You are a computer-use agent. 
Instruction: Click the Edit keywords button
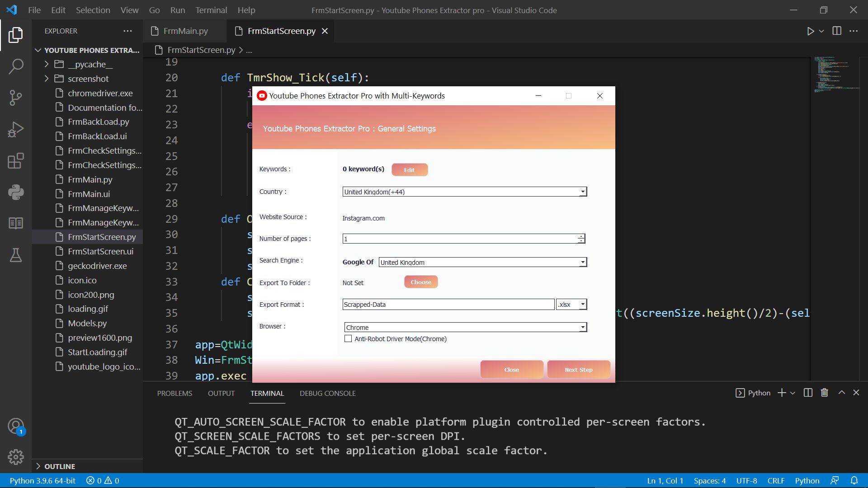pyautogui.click(x=409, y=170)
